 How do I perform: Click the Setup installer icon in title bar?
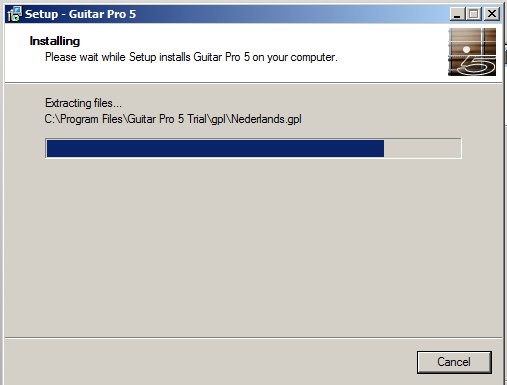click(14, 14)
